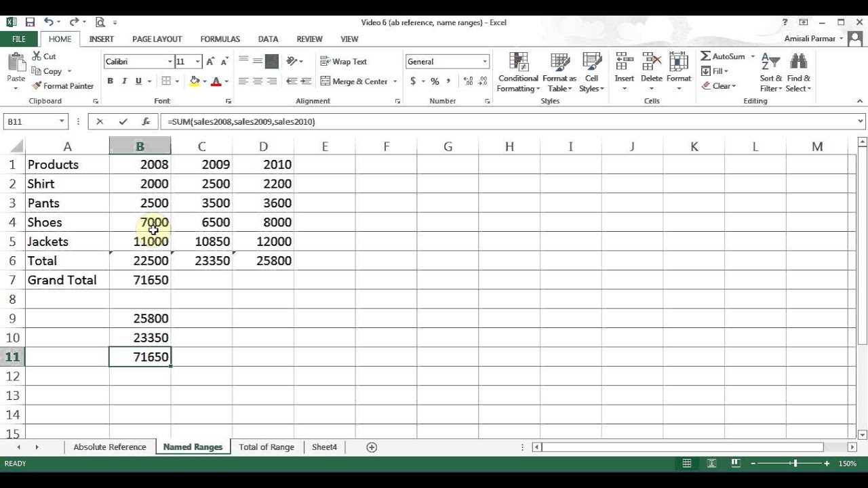
Task: Open Cell Styles gallery
Action: (x=591, y=73)
